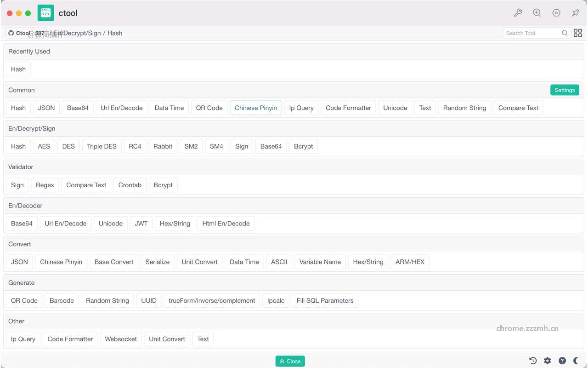The image size is (588, 368).
Task: Open the DES tool
Action: [68, 147]
